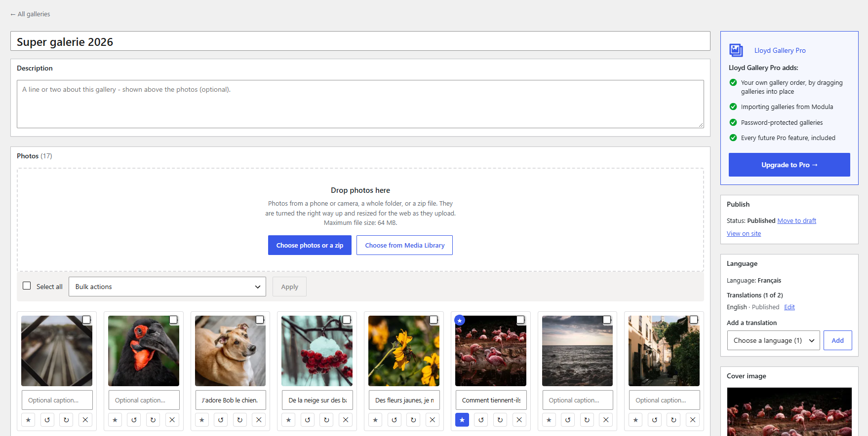This screenshot has width=868, height=436.
Task: Delete the hornbill bird photo
Action: point(172,420)
